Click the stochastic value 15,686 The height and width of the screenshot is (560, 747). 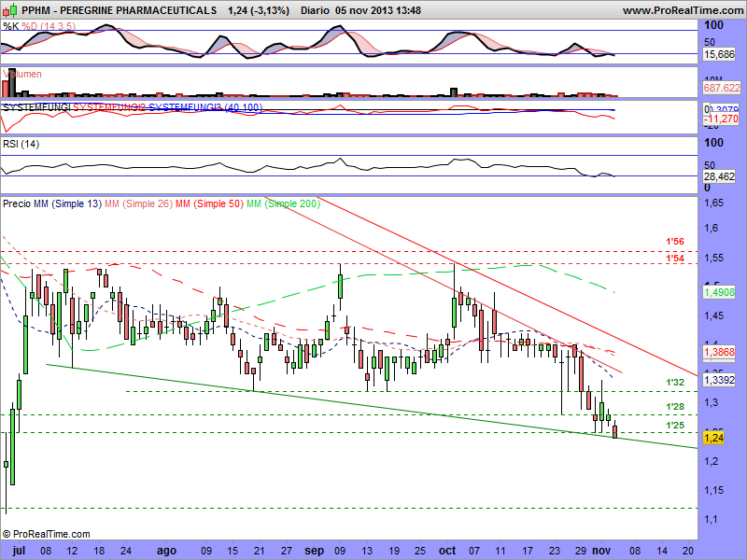click(x=719, y=54)
